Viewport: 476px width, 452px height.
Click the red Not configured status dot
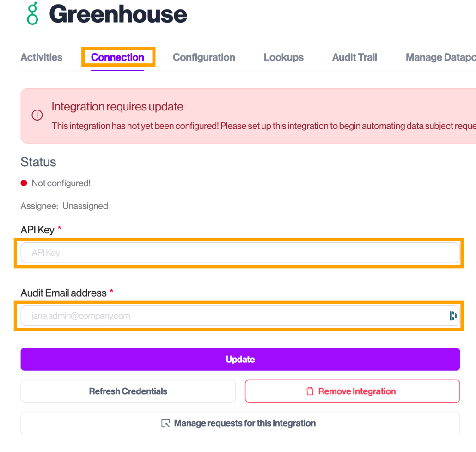(24, 183)
